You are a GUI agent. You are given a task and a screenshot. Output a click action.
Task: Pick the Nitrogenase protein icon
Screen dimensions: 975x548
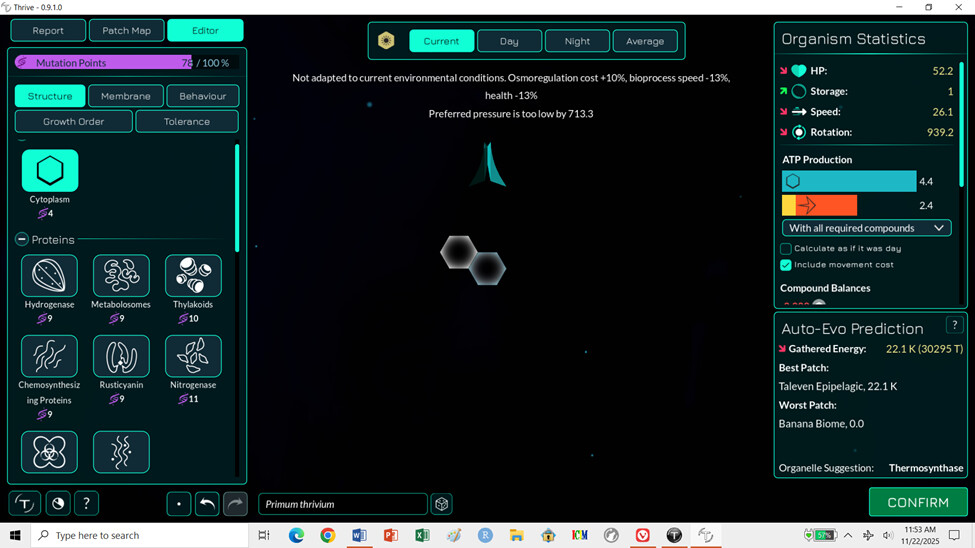[x=193, y=356]
